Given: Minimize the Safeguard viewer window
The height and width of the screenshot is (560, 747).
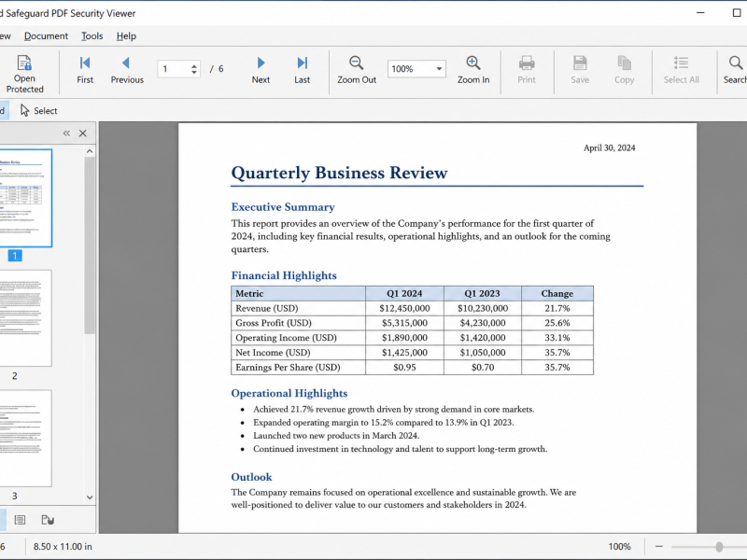Looking at the screenshot, I should [x=700, y=13].
